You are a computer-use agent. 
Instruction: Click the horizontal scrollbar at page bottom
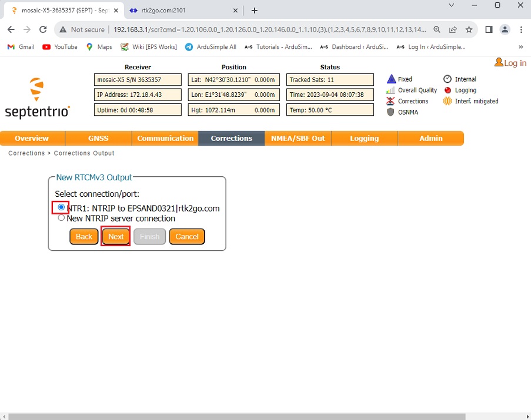(235, 416)
